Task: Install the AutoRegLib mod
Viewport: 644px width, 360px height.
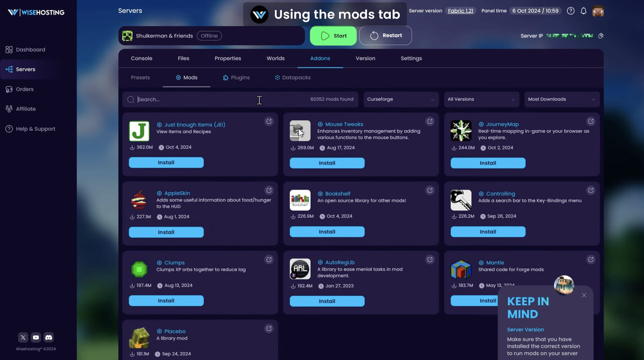Action: [327, 301]
